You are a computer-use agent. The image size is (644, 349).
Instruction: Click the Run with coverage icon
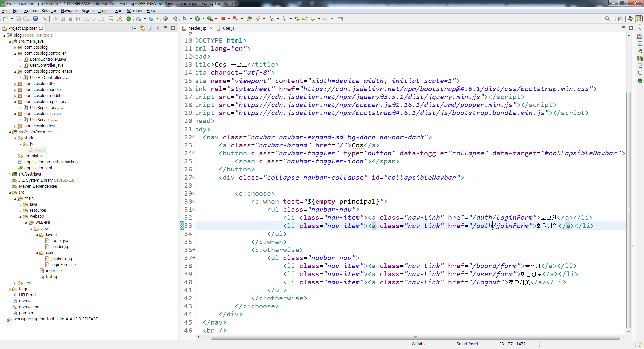click(x=210, y=19)
